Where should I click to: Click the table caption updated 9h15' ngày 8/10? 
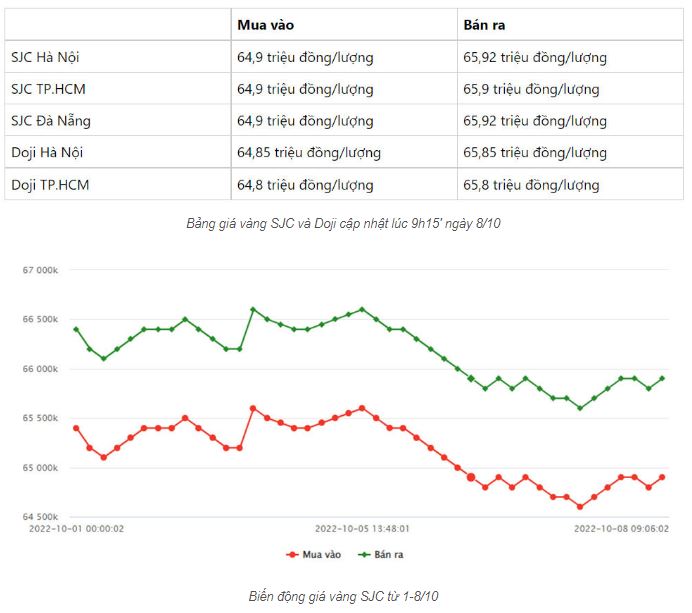[x=343, y=223]
